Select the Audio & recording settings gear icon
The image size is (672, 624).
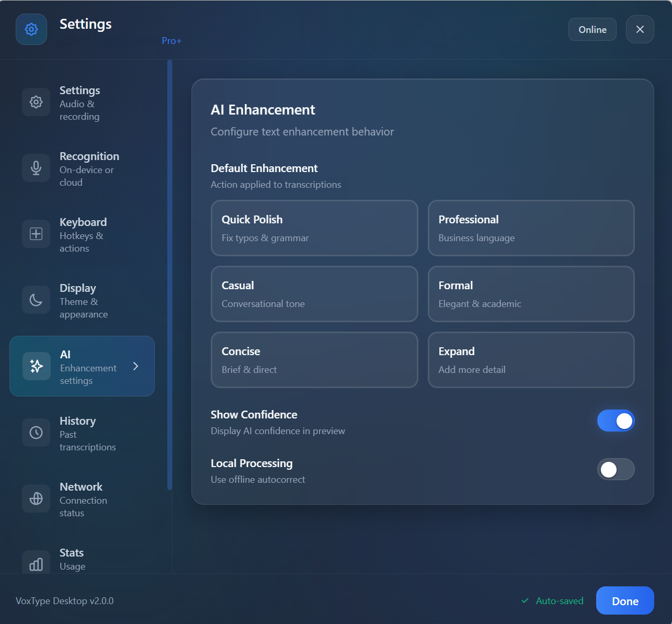point(36,102)
